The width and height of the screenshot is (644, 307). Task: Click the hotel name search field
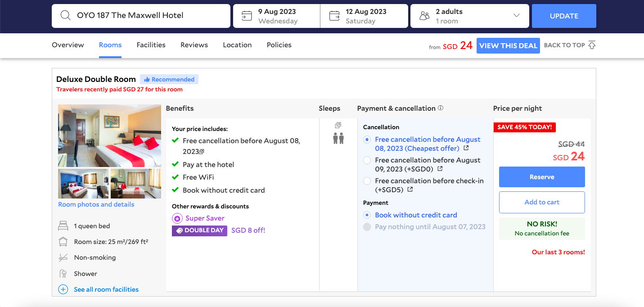(141, 16)
